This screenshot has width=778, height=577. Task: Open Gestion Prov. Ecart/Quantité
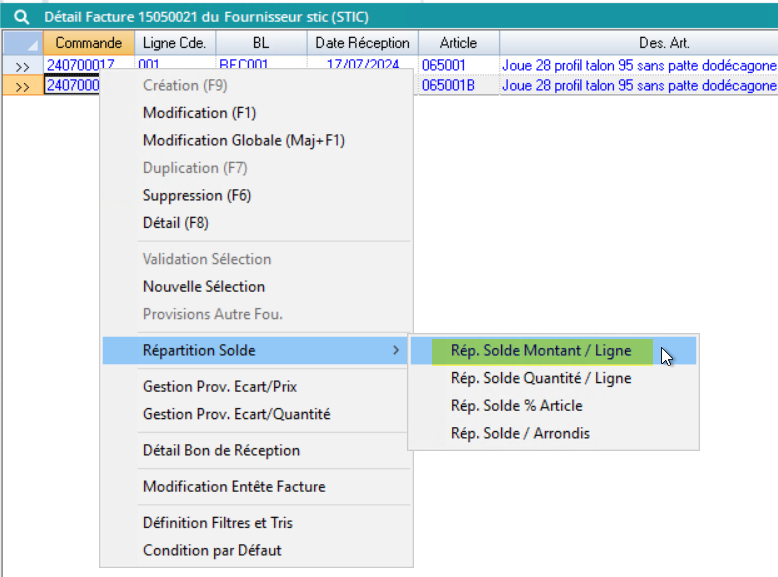[236, 414]
